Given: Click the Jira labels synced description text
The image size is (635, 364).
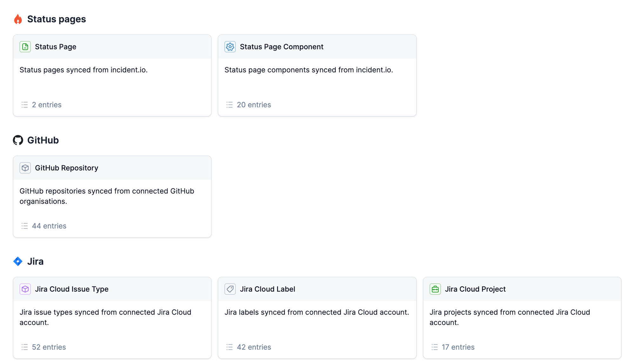Looking at the screenshot, I should click(317, 312).
